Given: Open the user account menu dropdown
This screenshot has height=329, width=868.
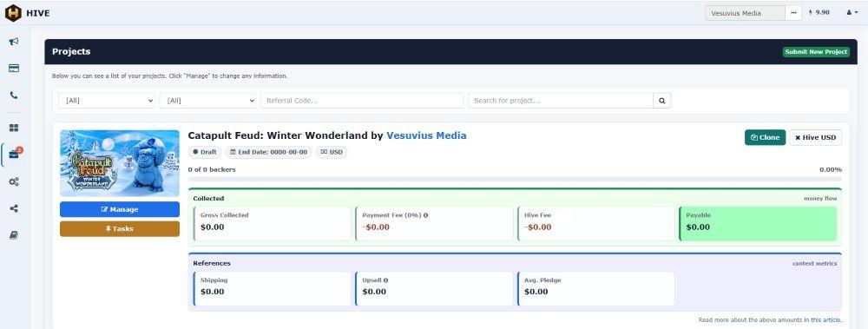Looking at the screenshot, I should [852, 12].
